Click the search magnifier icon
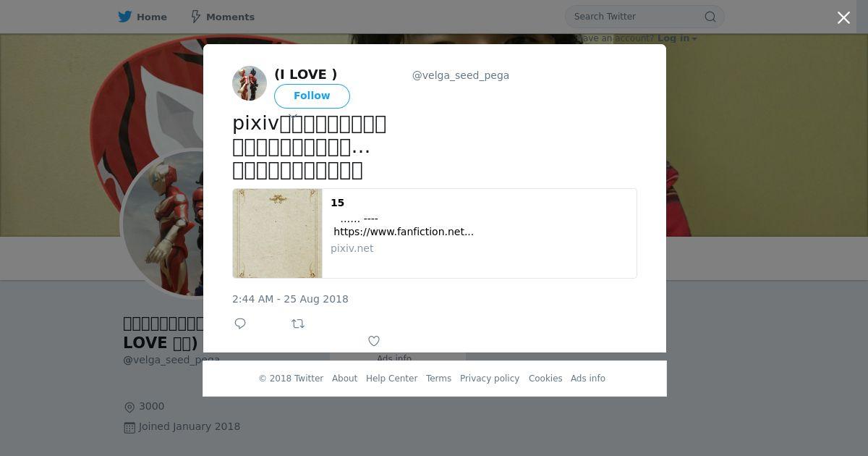Viewport: 868px width, 456px height. [710, 17]
